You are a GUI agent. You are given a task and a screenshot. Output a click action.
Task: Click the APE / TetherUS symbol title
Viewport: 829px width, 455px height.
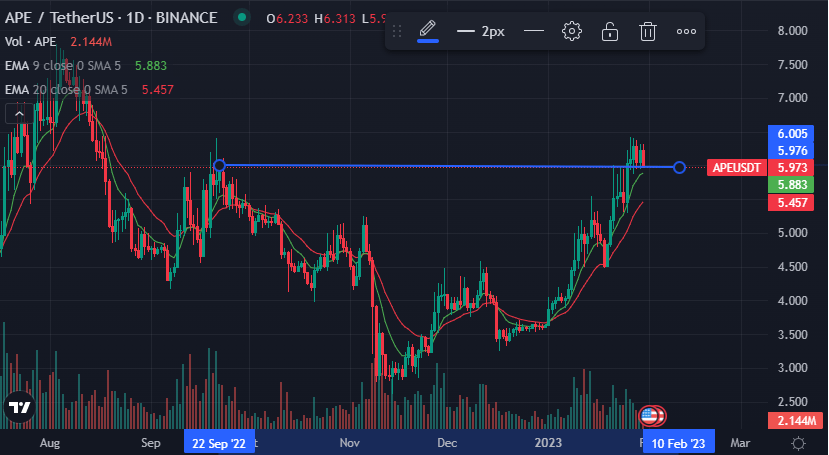(111, 17)
